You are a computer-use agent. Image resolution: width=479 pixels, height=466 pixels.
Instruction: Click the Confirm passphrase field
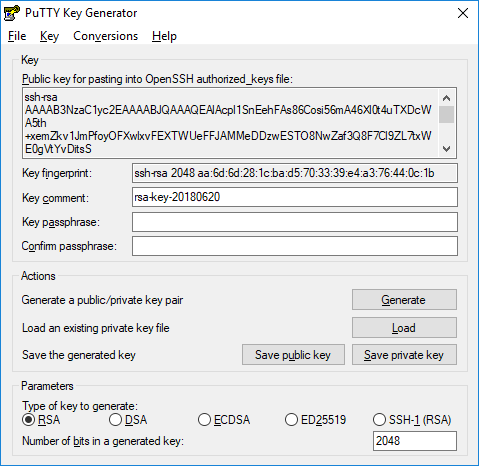tap(295, 246)
